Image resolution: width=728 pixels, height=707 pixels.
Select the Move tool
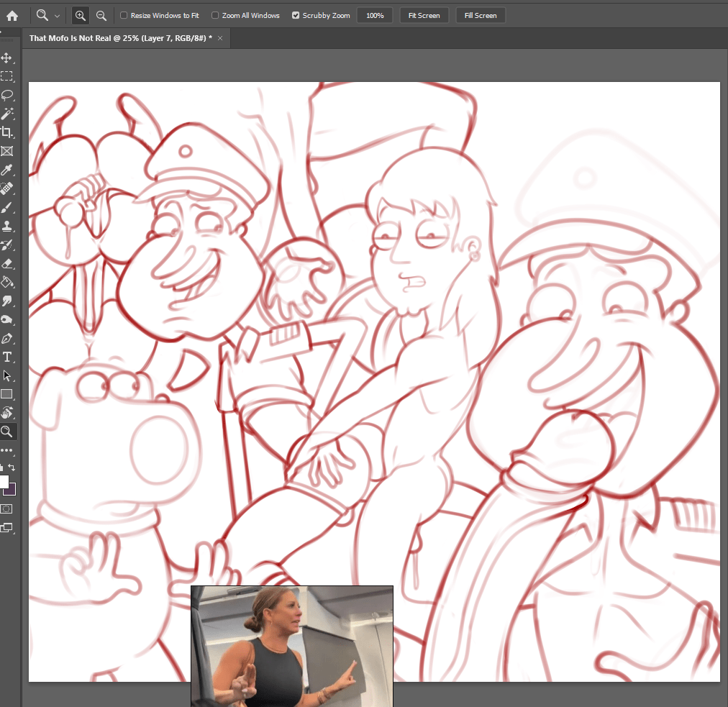[x=7, y=58]
